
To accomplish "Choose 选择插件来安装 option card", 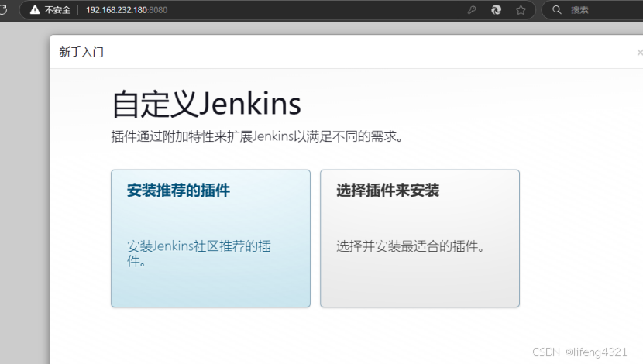I will [420, 239].
